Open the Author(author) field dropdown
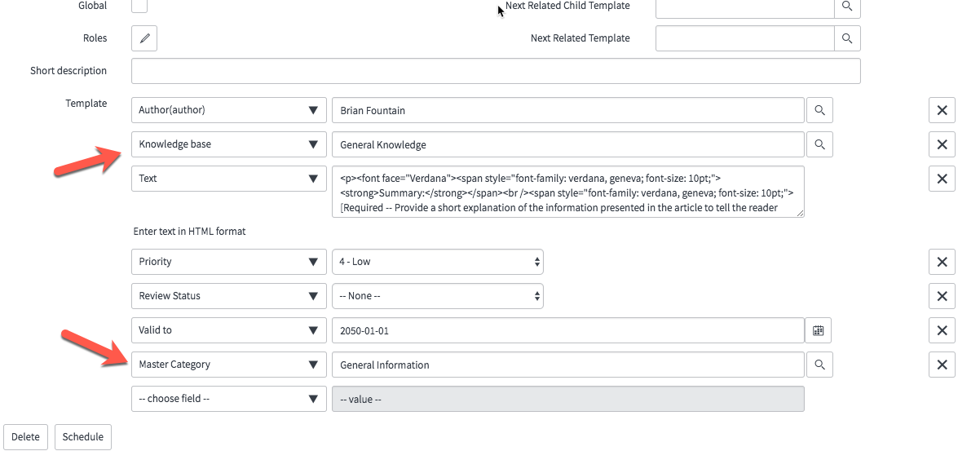The height and width of the screenshot is (451, 980). [229, 110]
